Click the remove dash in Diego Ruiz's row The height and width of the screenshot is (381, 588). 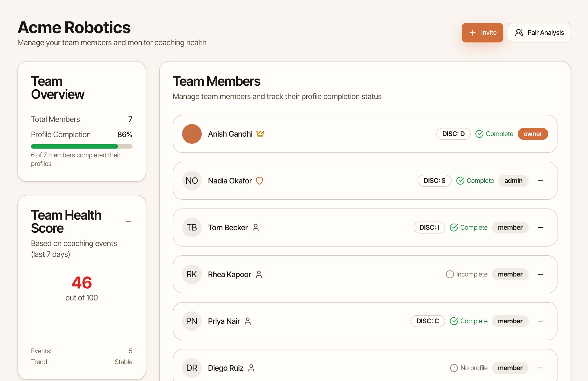(x=541, y=368)
